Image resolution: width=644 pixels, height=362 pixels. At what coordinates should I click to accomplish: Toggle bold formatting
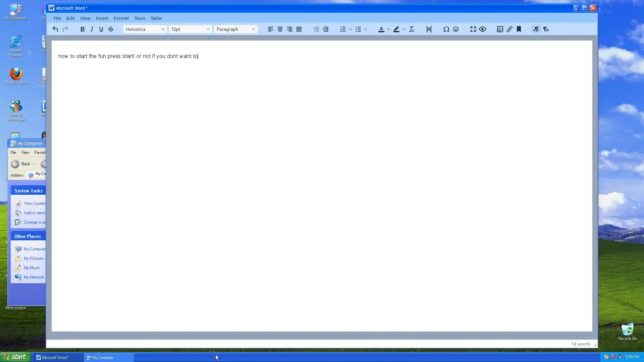82,29
